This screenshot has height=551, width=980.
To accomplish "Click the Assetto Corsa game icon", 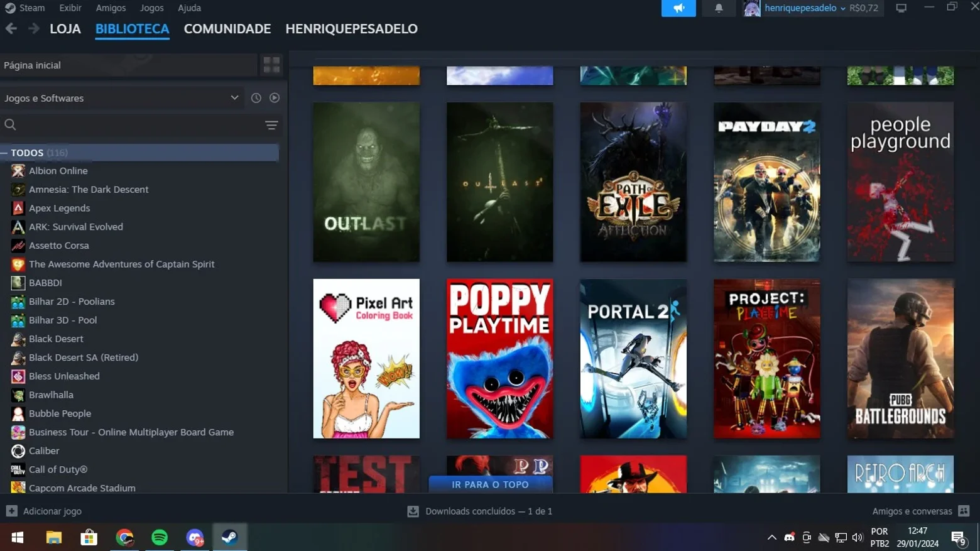I will coord(18,246).
